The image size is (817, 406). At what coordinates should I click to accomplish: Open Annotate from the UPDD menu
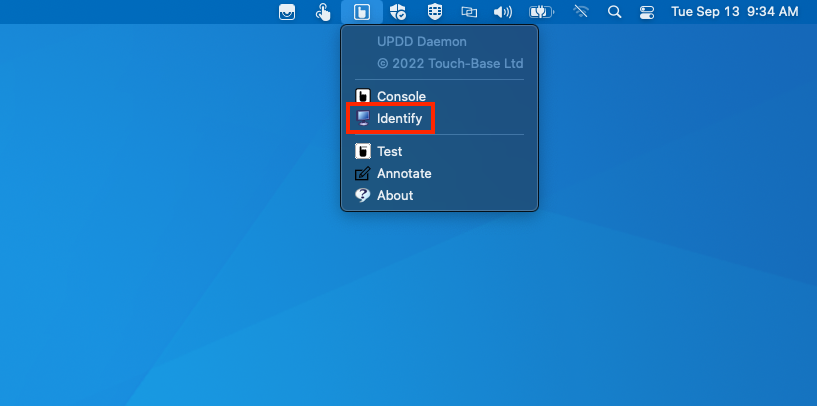pyautogui.click(x=439, y=174)
